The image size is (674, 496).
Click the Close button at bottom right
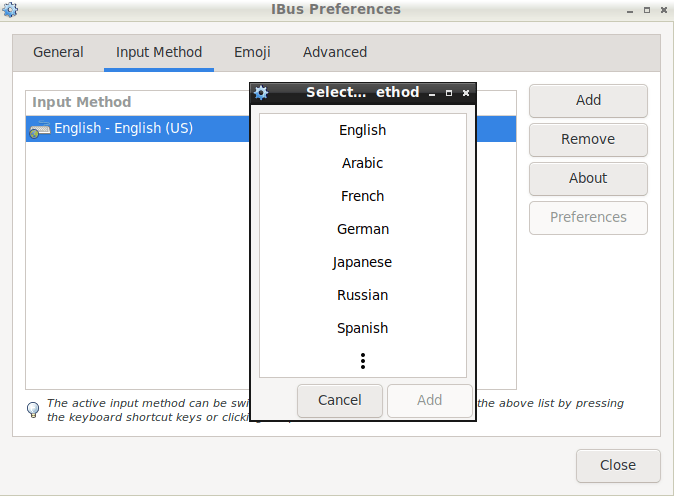coord(618,465)
